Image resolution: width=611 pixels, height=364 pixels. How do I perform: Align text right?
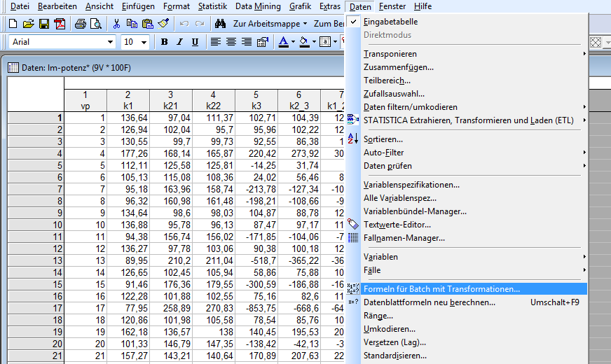tap(246, 42)
